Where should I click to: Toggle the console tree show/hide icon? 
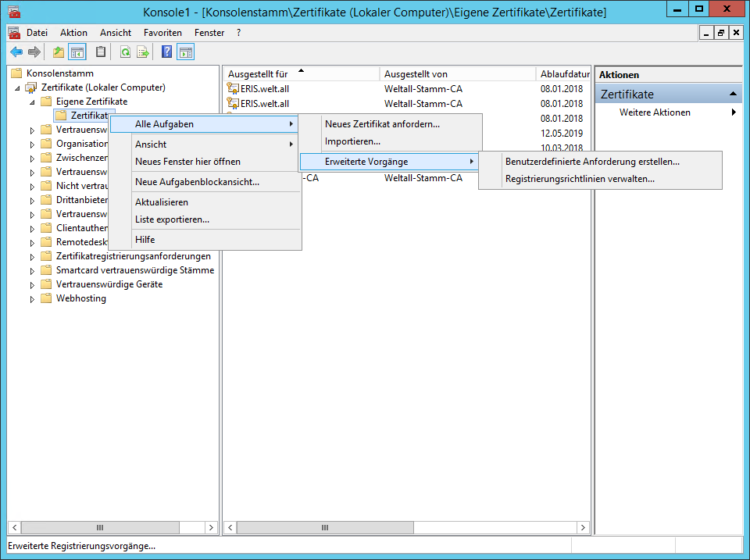coord(77,52)
